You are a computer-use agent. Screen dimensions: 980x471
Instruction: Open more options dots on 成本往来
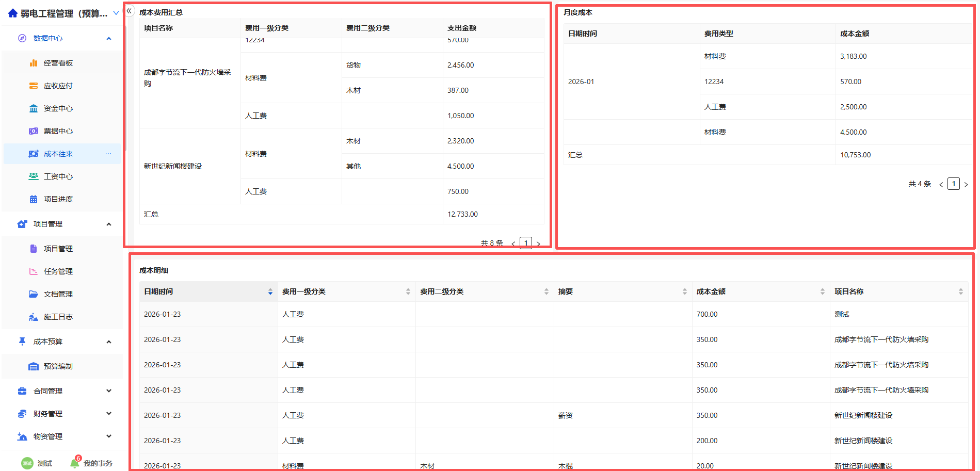point(108,154)
